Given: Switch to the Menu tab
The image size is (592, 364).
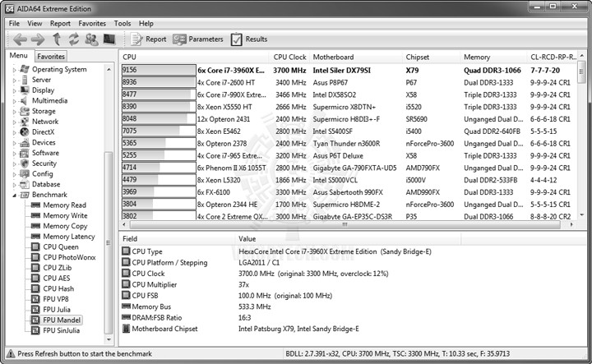Looking at the screenshot, I should pos(18,55).
